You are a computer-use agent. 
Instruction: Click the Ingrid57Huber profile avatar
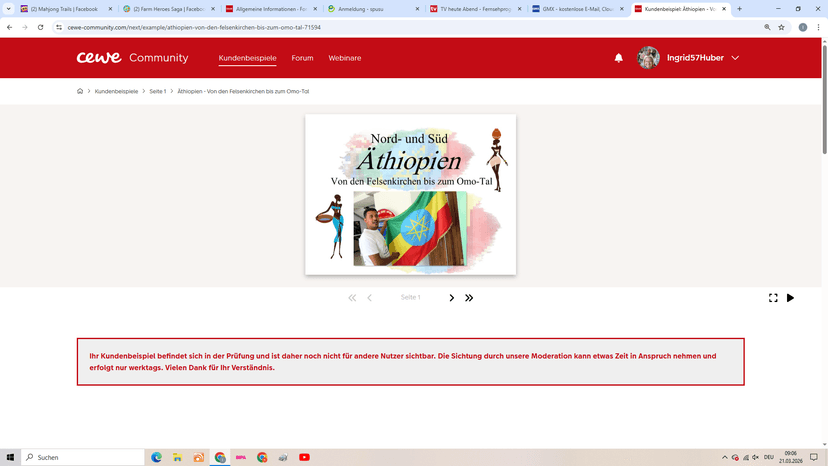point(648,58)
